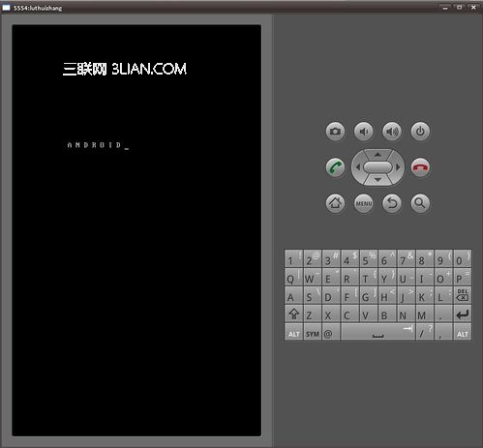Click the G key
This screenshot has width=483, height=448.
point(369,295)
